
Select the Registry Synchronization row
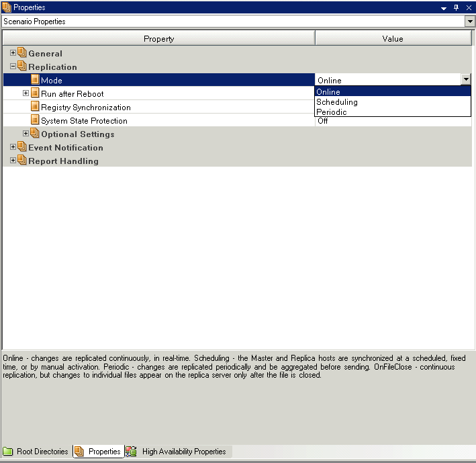tap(158, 107)
